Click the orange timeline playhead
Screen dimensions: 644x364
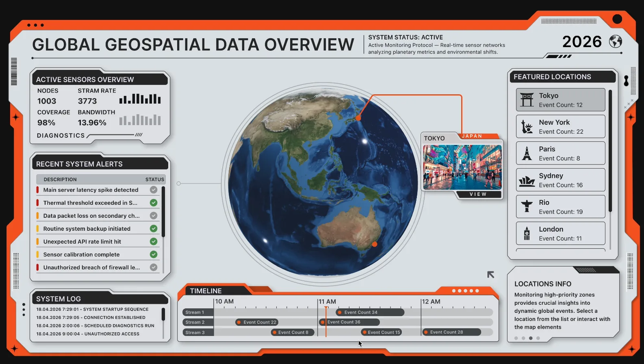point(326,321)
